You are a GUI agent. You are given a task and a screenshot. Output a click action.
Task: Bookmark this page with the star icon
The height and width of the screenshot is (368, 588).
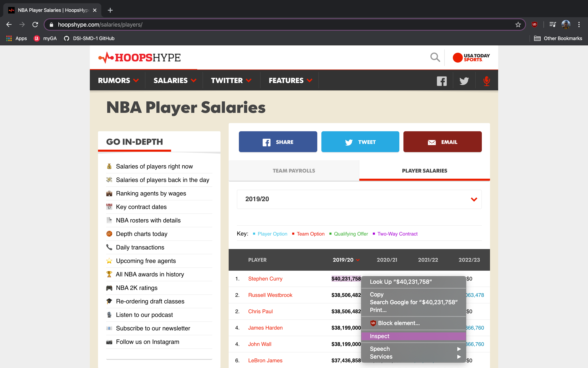point(518,25)
